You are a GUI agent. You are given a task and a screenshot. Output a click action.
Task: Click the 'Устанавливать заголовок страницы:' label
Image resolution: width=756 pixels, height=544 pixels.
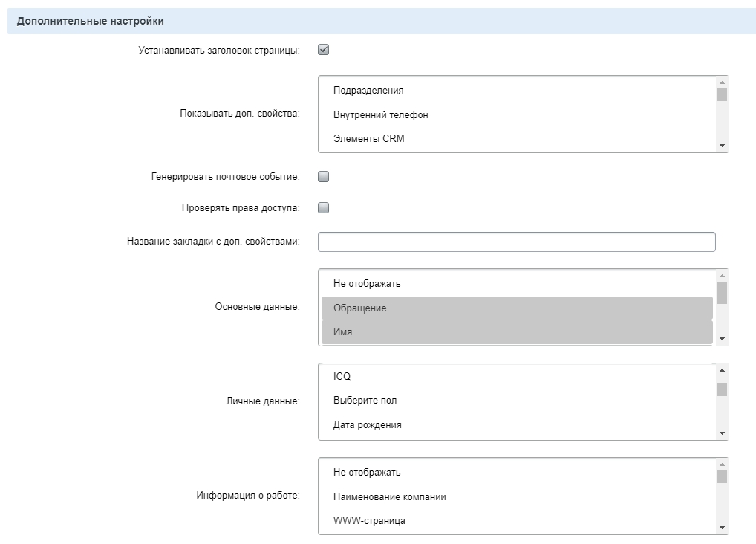(219, 51)
